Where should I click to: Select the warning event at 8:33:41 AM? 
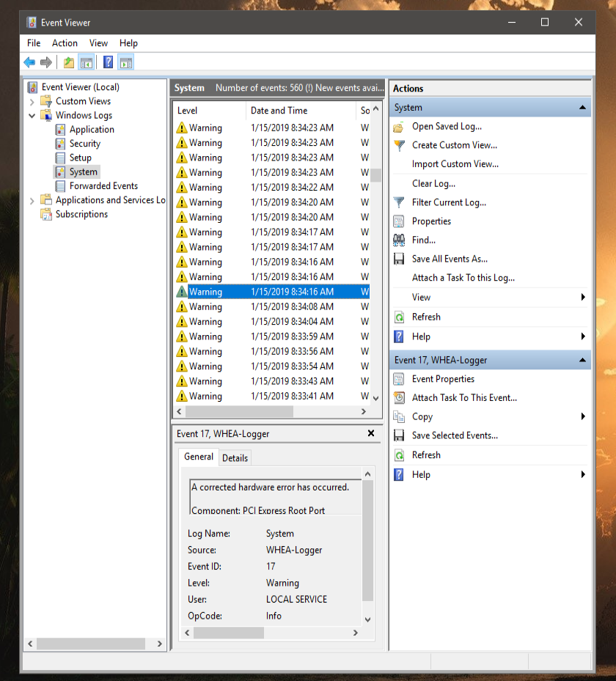pos(272,396)
